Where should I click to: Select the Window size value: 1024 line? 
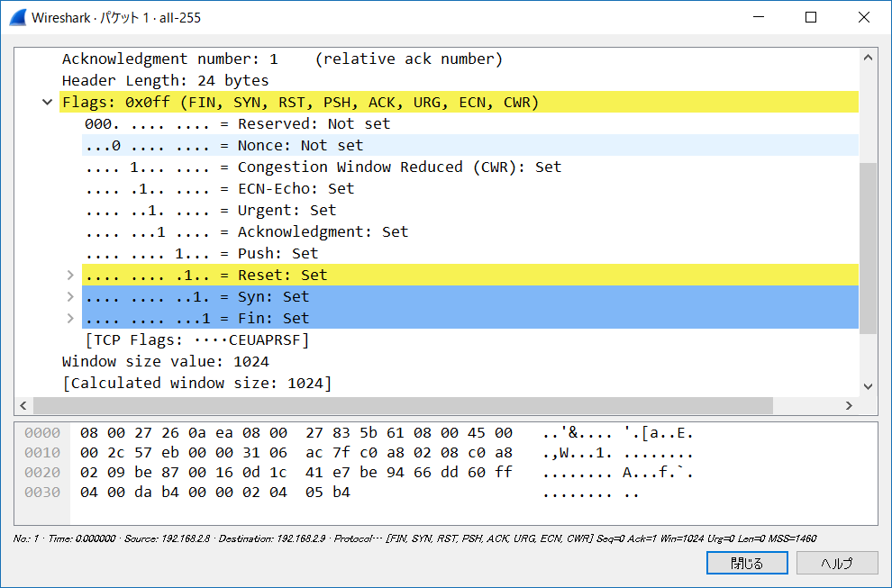click(166, 362)
